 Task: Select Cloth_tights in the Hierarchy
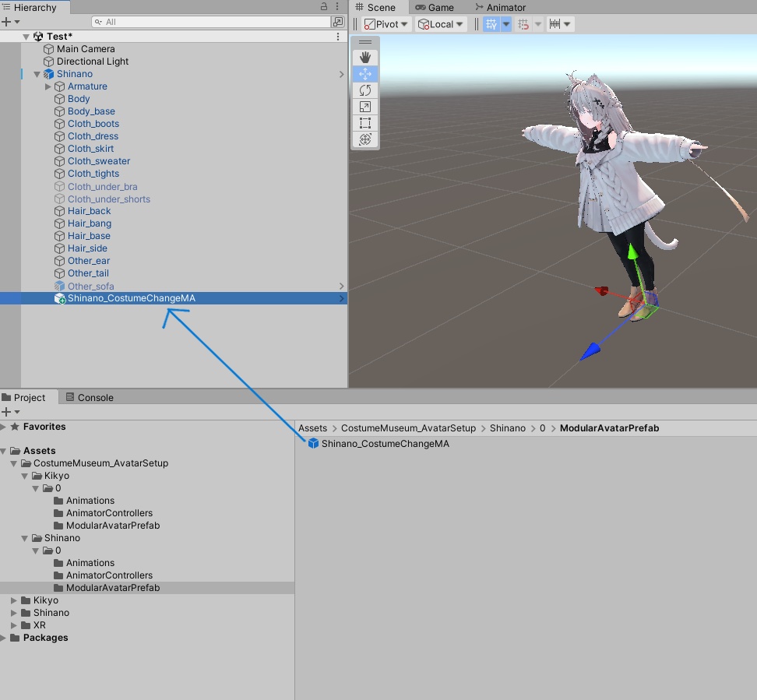pyautogui.click(x=93, y=174)
